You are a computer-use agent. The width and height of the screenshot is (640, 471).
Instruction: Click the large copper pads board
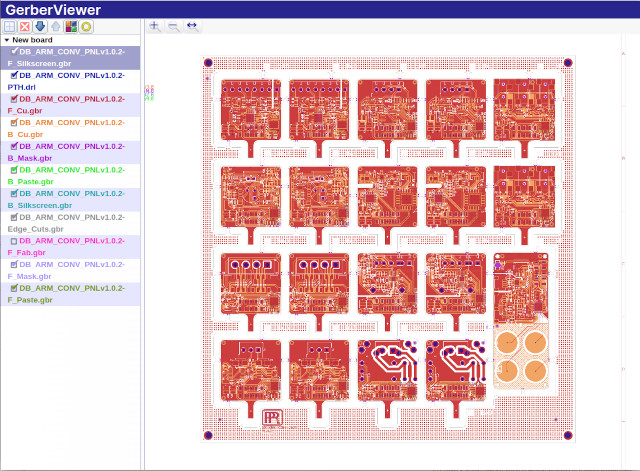522,356
